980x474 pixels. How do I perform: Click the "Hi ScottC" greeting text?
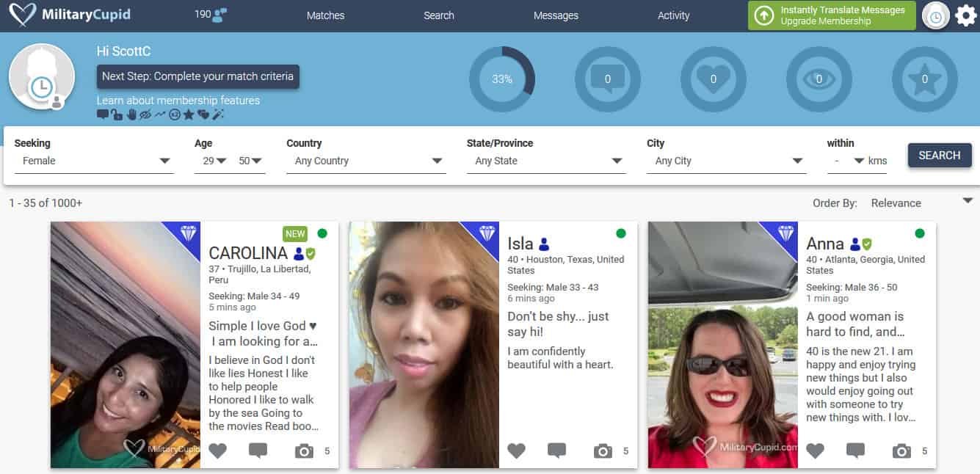click(123, 51)
